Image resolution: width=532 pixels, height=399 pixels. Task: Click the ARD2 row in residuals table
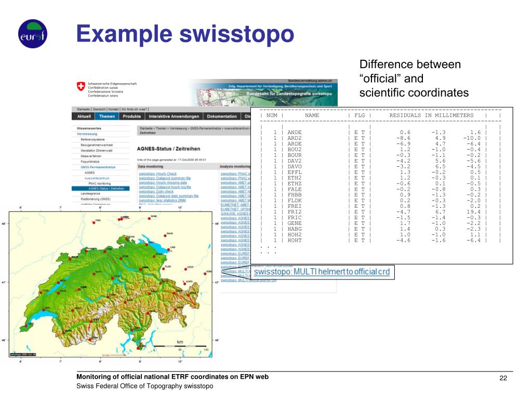pyautogui.click(x=380, y=138)
